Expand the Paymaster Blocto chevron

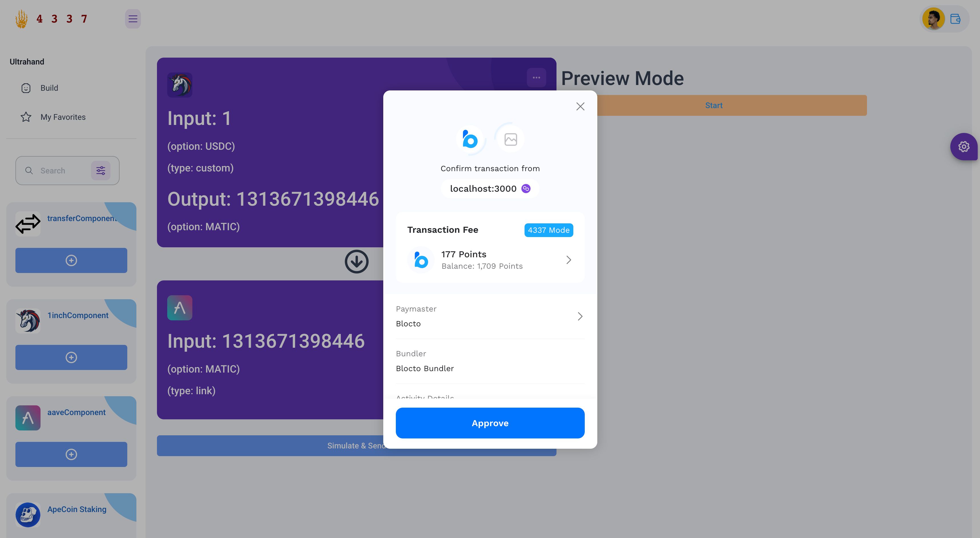[x=580, y=316]
